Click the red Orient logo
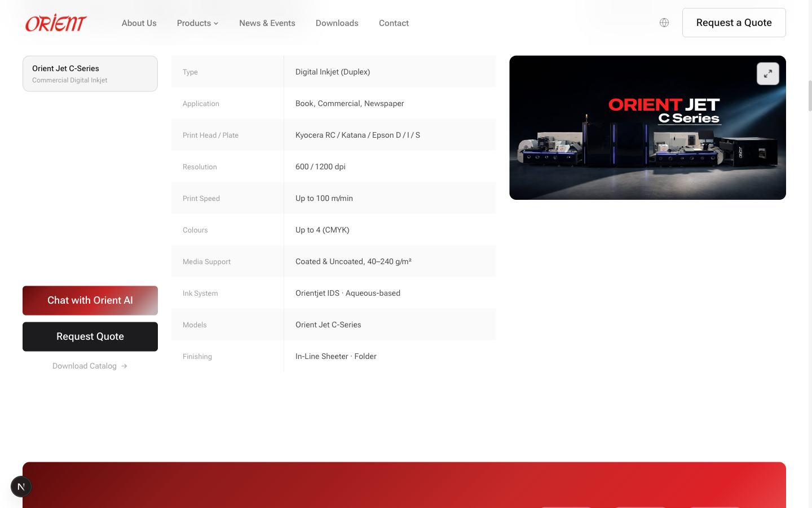This screenshot has width=812, height=508. (55, 23)
